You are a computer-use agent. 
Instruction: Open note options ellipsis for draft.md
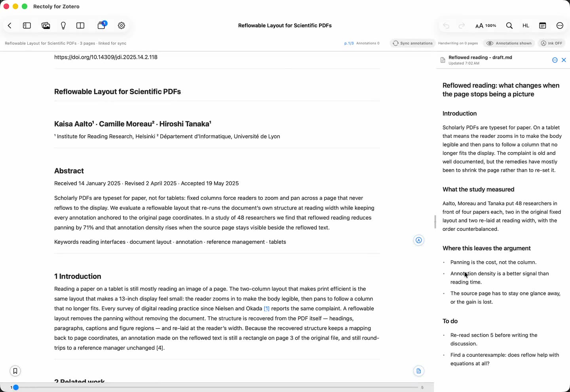click(555, 60)
